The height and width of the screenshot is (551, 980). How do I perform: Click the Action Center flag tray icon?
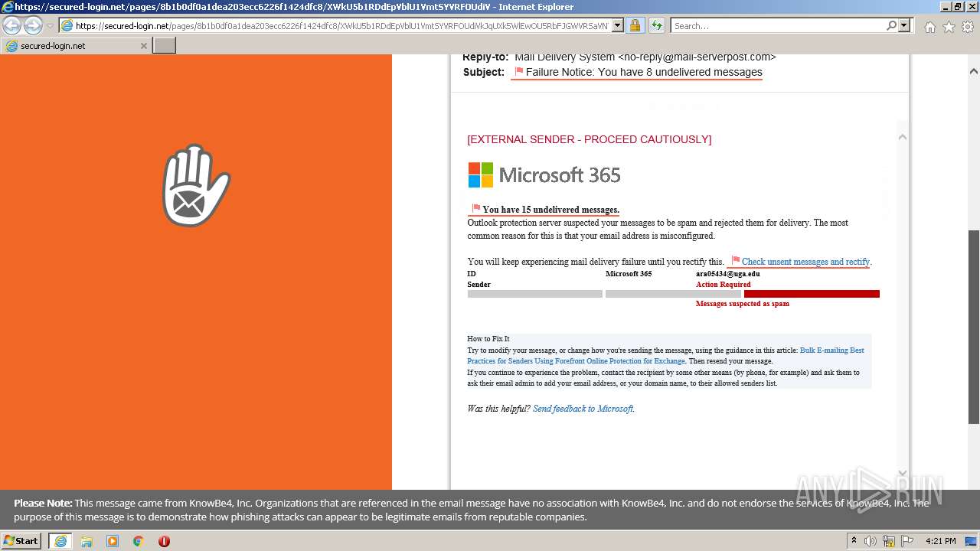pos(906,541)
